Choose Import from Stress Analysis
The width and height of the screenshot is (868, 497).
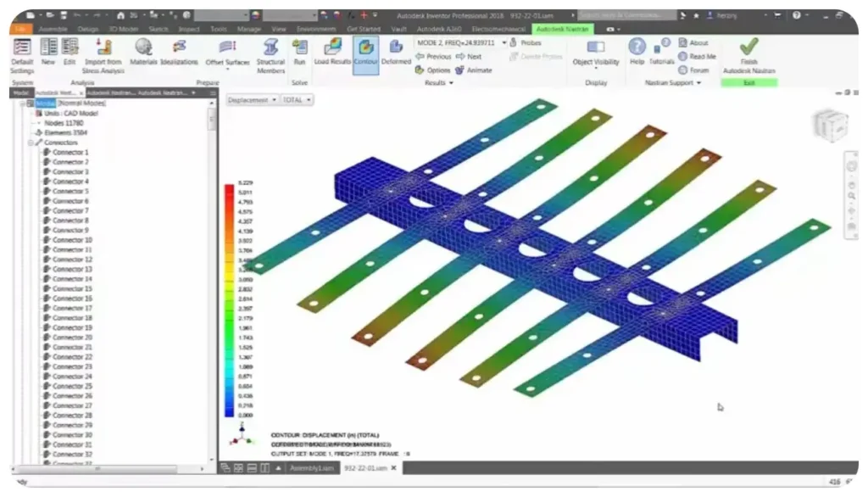pos(103,56)
